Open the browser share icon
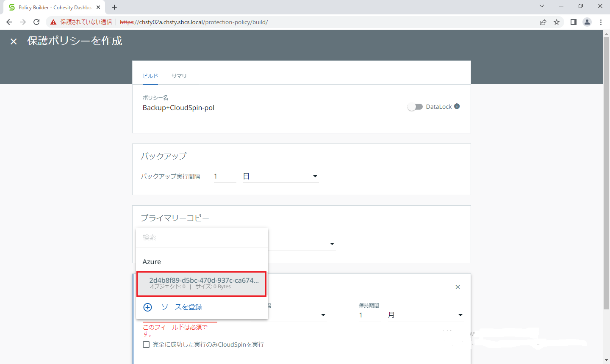 point(543,22)
